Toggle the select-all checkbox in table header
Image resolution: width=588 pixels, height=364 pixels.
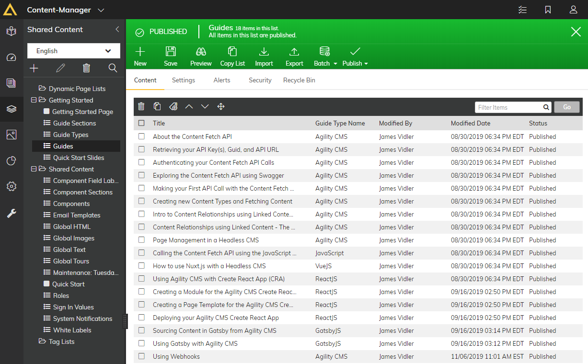pyautogui.click(x=141, y=123)
